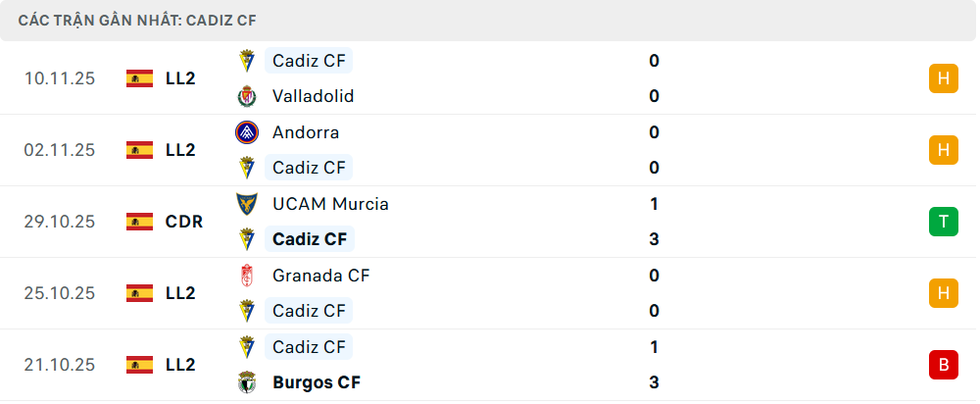Screen dimensions: 980x404
Task: Click the Cadiz CF recent matches header
Action: (138, 20)
